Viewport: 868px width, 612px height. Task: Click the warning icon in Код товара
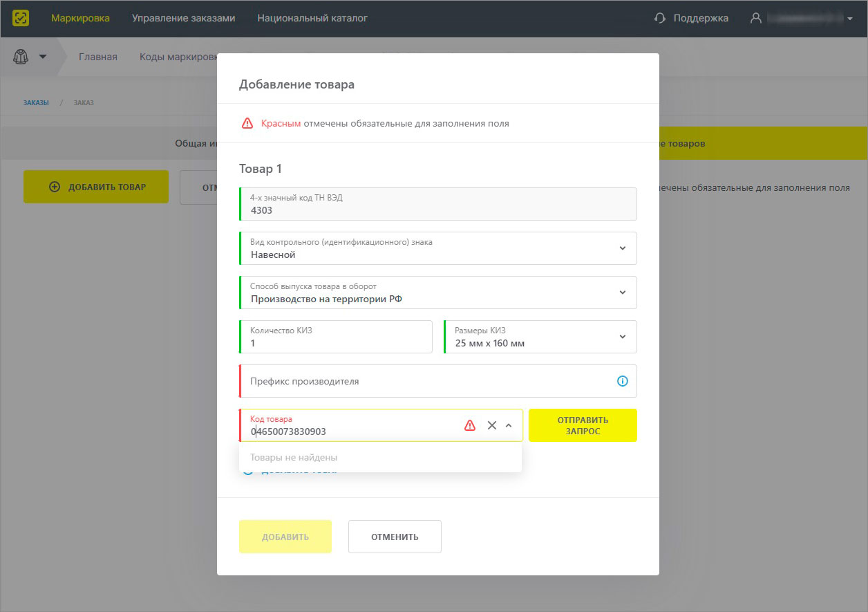470,425
